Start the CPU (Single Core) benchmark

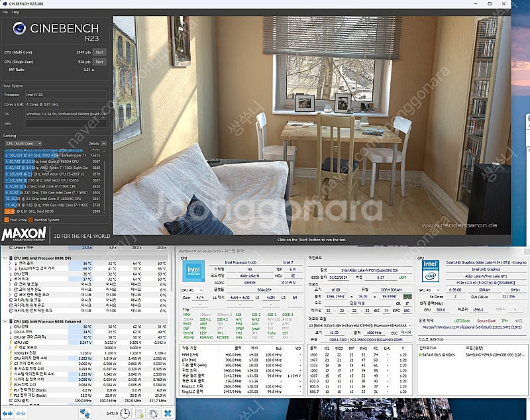99,62
